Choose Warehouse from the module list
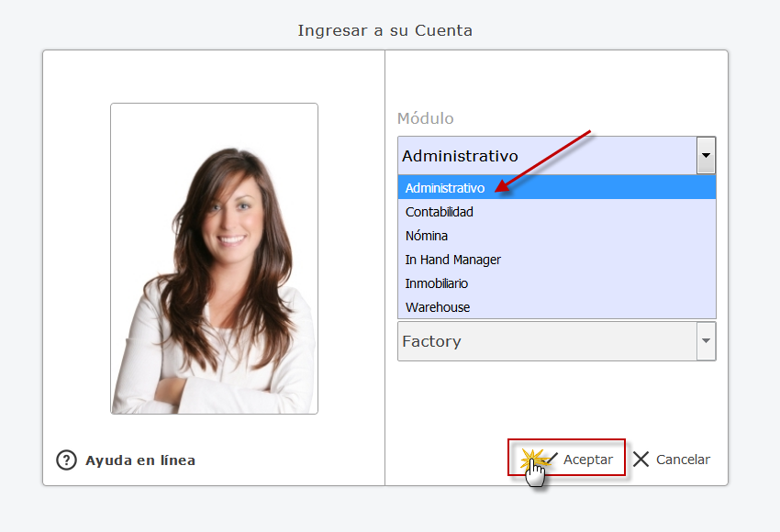780x532 pixels. pyautogui.click(x=557, y=307)
